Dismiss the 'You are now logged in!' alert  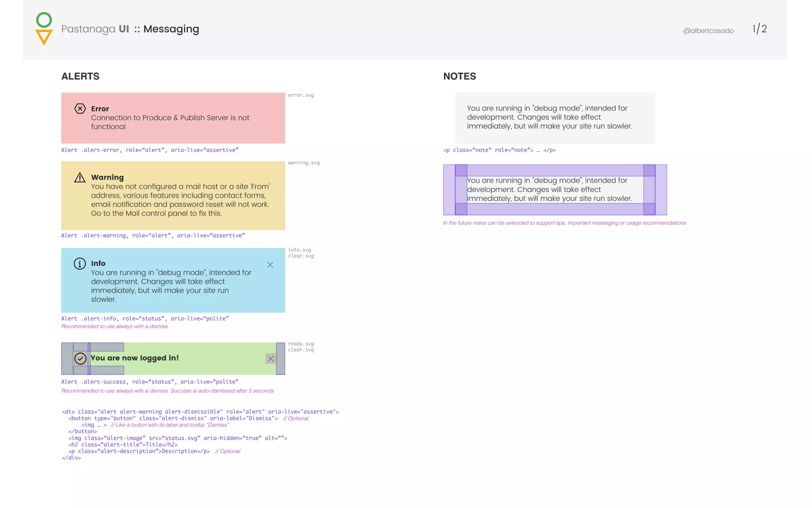point(271,359)
